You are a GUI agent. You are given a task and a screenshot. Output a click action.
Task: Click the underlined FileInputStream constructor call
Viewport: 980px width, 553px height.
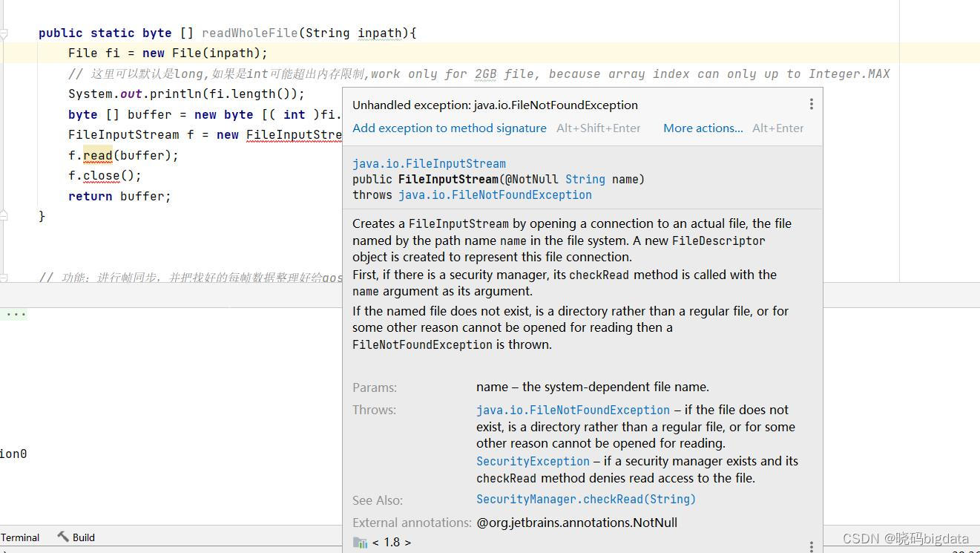[294, 134]
